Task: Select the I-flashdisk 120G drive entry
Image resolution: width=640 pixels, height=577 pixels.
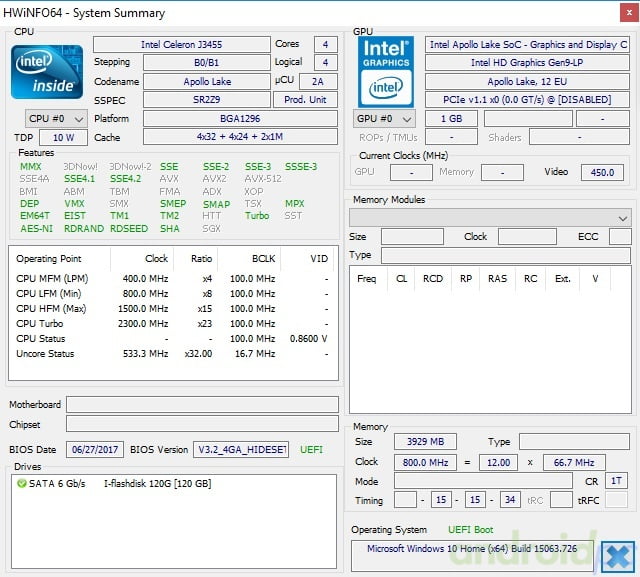Action: (x=157, y=484)
